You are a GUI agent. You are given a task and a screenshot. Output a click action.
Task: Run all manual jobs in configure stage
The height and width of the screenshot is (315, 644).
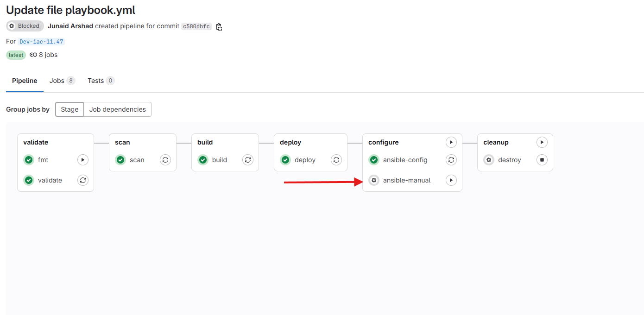coord(451,142)
